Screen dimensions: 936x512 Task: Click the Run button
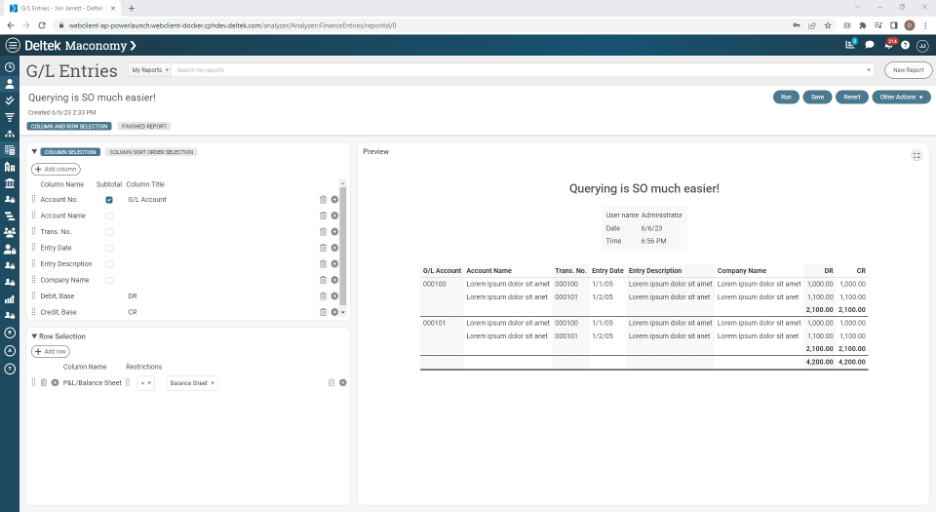pyautogui.click(x=786, y=97)
